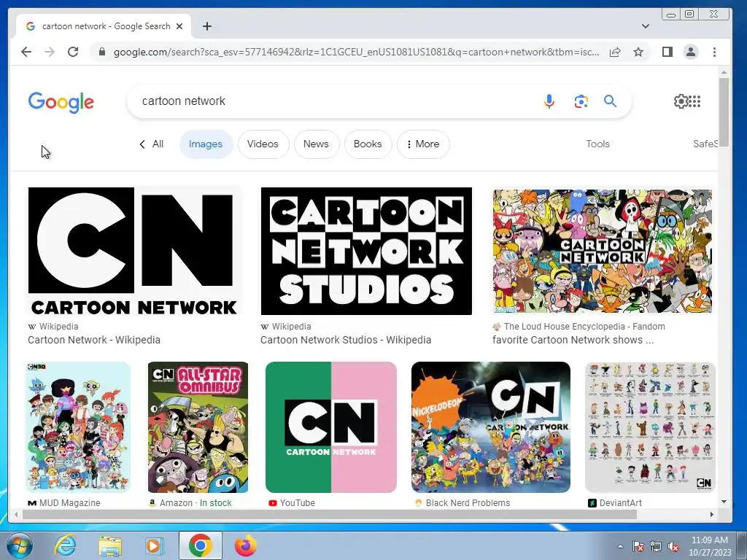Close the cartoon network tab
The width and height of the screenshot is (747, 560).
click(179, 26)
